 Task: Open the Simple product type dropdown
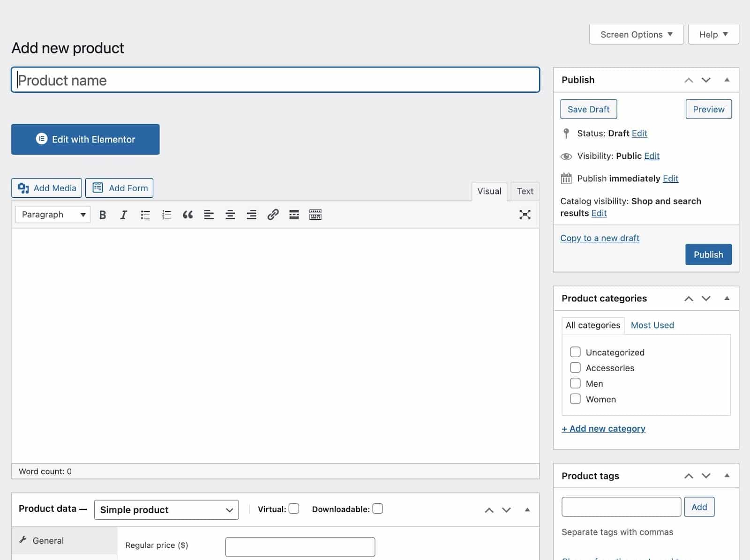[166, 510]
